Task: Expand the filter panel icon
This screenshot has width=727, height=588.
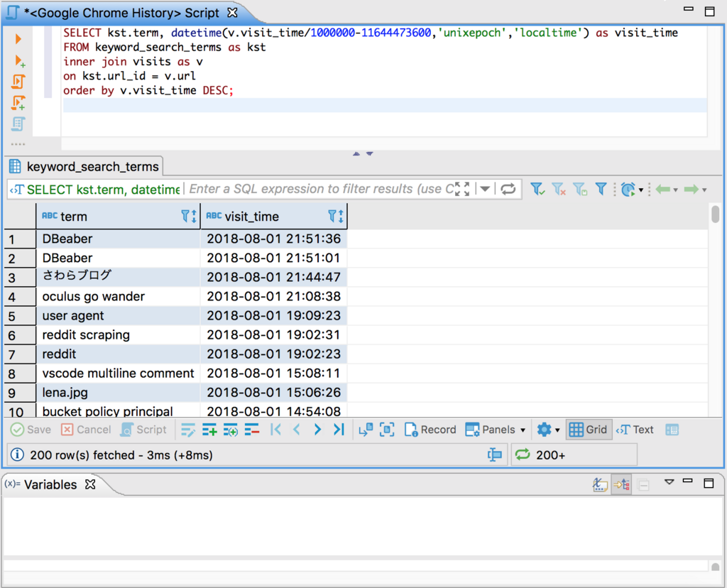Action: pyautogui.click(x=462, y=189)
